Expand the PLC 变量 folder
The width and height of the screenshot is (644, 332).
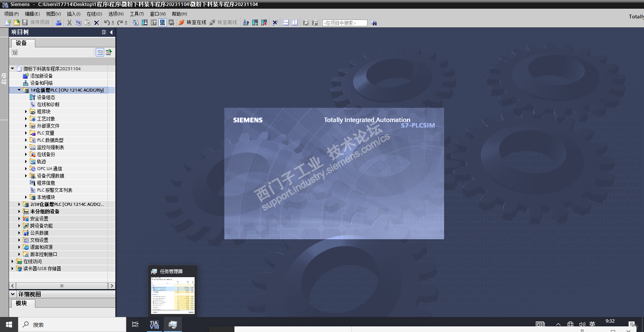coord(26,133)
